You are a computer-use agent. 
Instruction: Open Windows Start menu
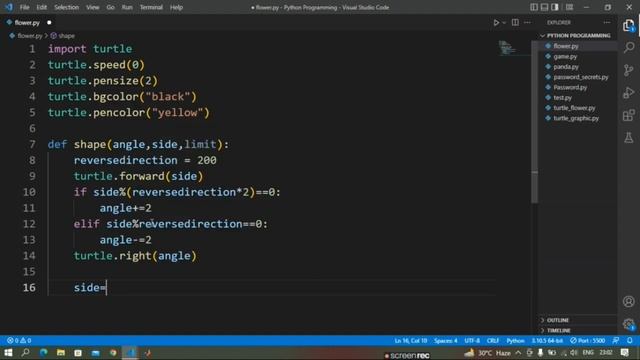tap(8, 353)
